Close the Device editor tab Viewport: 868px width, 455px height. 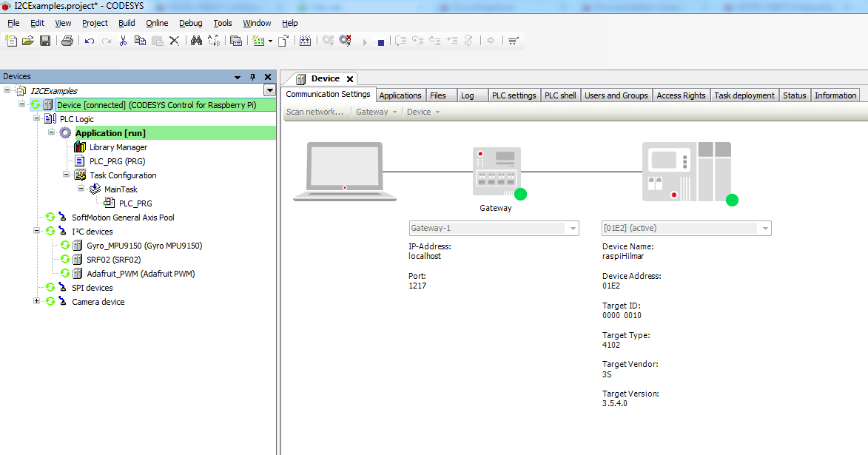(x=350, y=79)
